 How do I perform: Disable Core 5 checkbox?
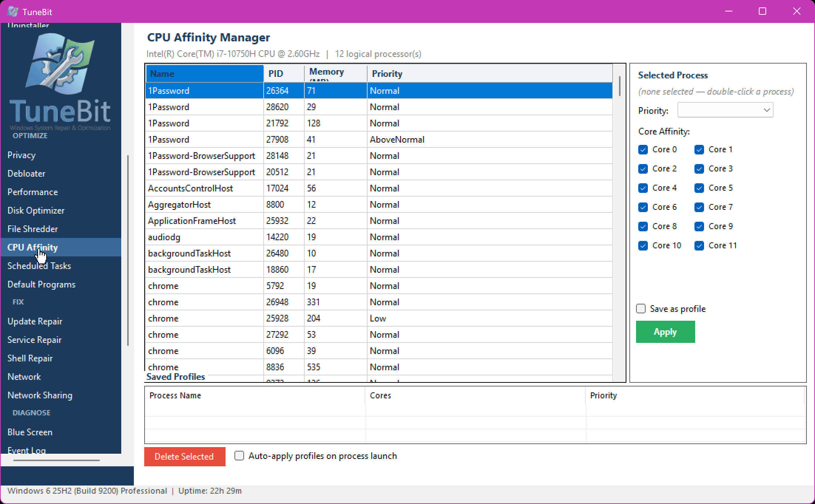tap(699, 188)
